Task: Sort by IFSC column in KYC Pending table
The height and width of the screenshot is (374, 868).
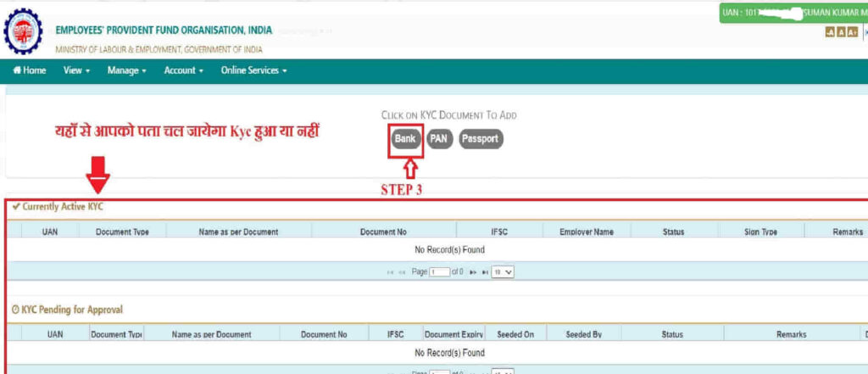Action: click(395, 335)
